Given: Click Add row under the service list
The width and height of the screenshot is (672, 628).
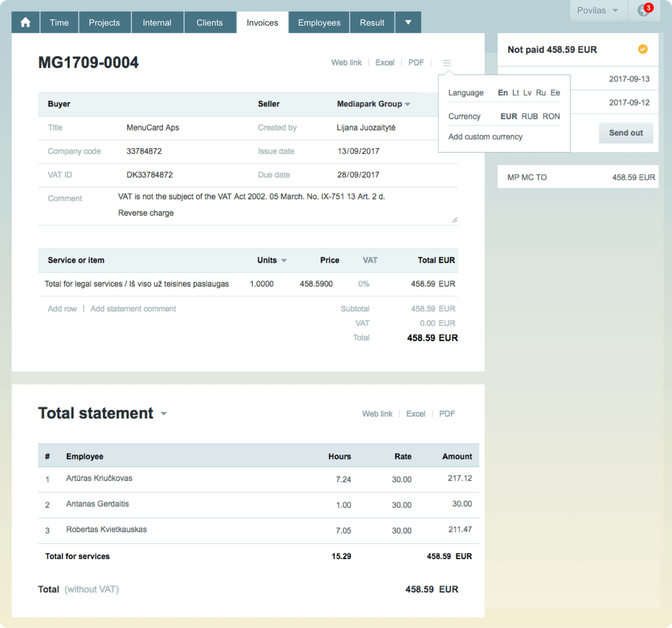Looking at the screenshot, I should coord(62,309).
